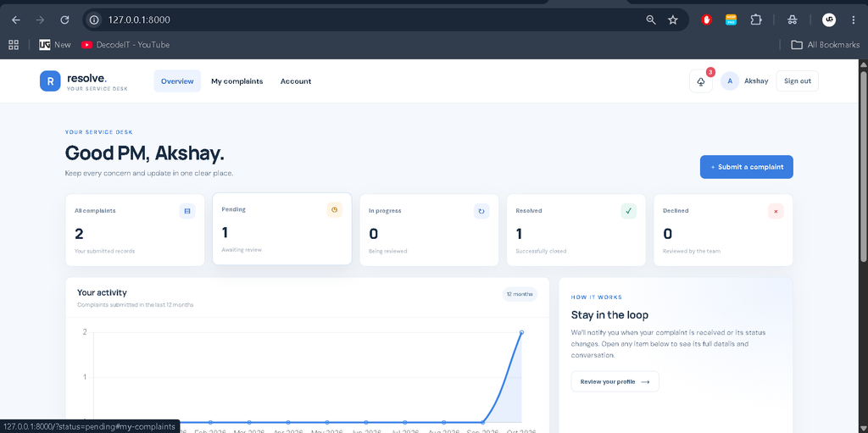Click the Awaiting review label
This screenshot has width=868, height=433.
(x=242, y=250)
